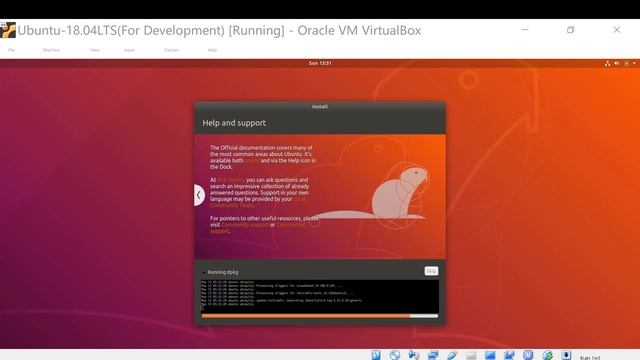
Task: Click the Ubuntu network status icon
Action: (607, 63)
